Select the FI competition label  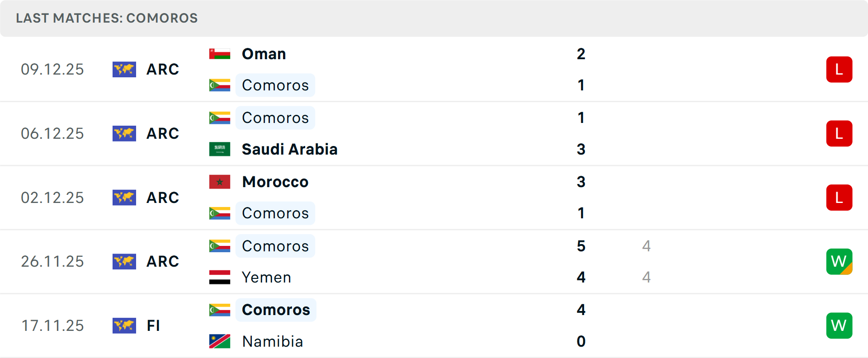click(x=153, y=325)
